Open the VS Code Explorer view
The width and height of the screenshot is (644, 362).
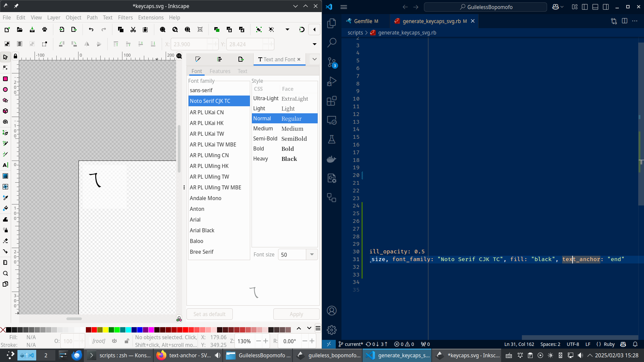(332, 23)
